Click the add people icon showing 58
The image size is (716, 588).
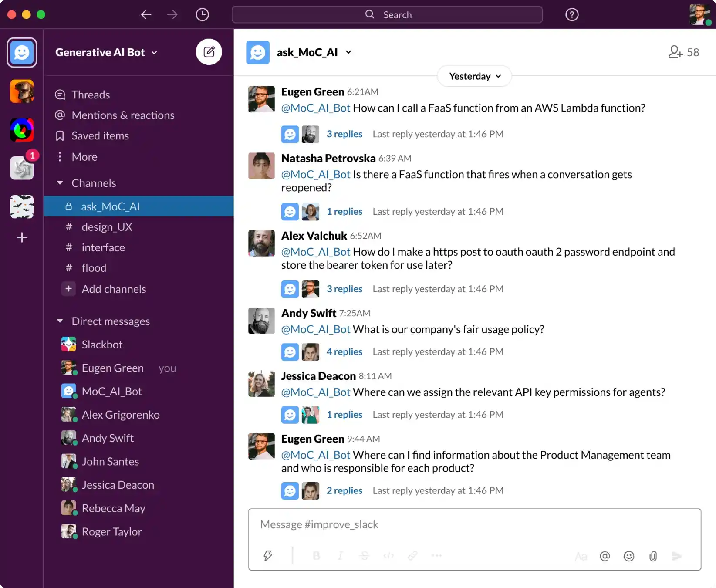[x=684, y=52]
